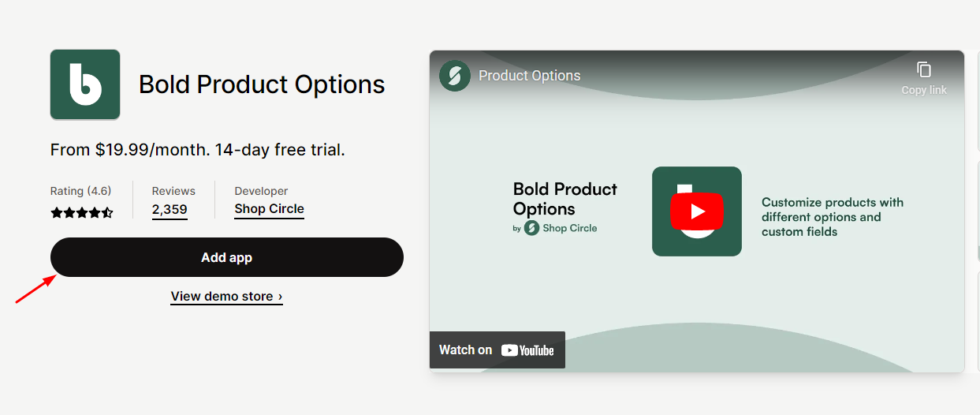Viewport: 980px width, 415px height.
Task: Open the 2,359 reviews link
Action: [170, 210]
